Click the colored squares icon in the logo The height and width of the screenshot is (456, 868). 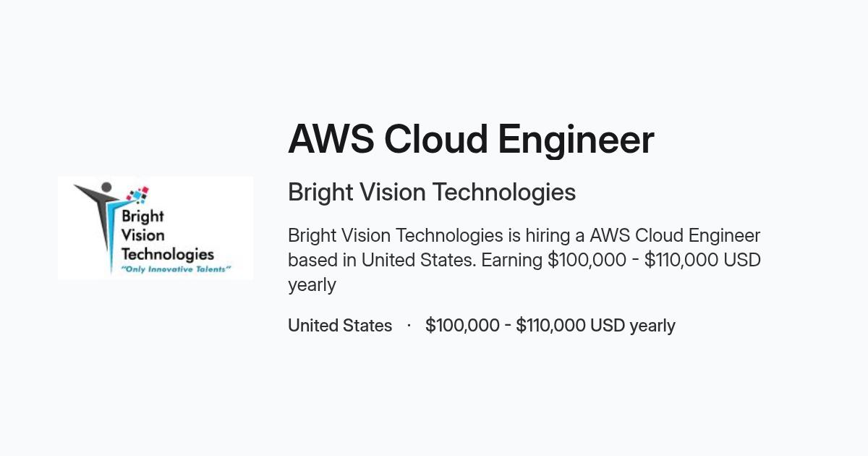tap(137, 194)
